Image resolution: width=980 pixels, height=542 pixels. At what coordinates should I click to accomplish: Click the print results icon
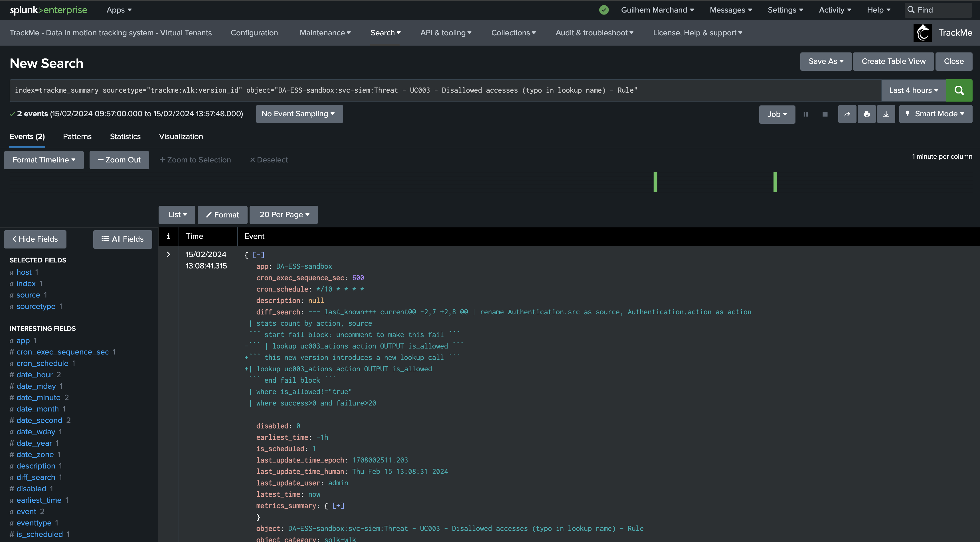click(x=867, y=114)
